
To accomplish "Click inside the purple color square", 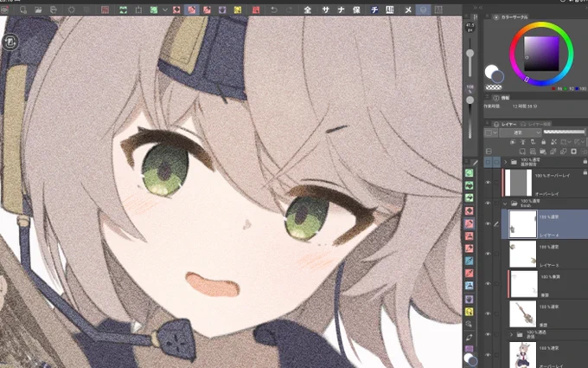I will point(541,54).
